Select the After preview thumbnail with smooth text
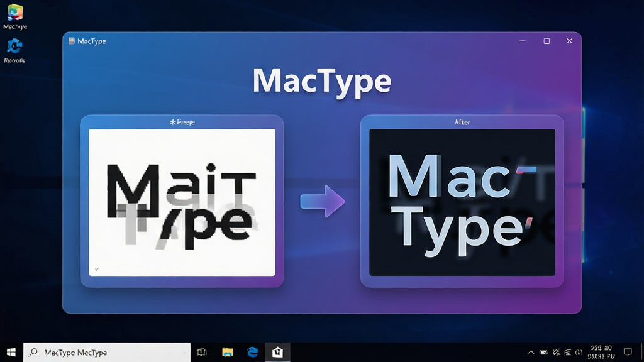 (462, 202)
